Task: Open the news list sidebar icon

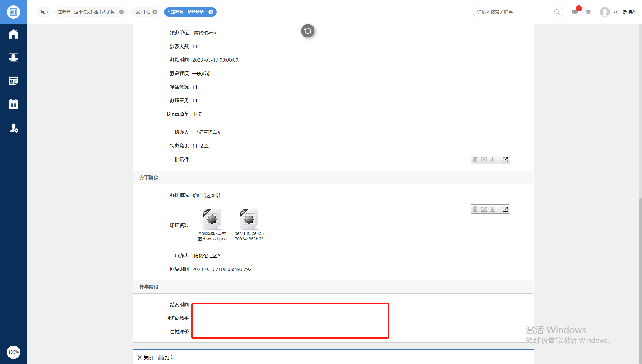Action: click(x=13, y=81)
